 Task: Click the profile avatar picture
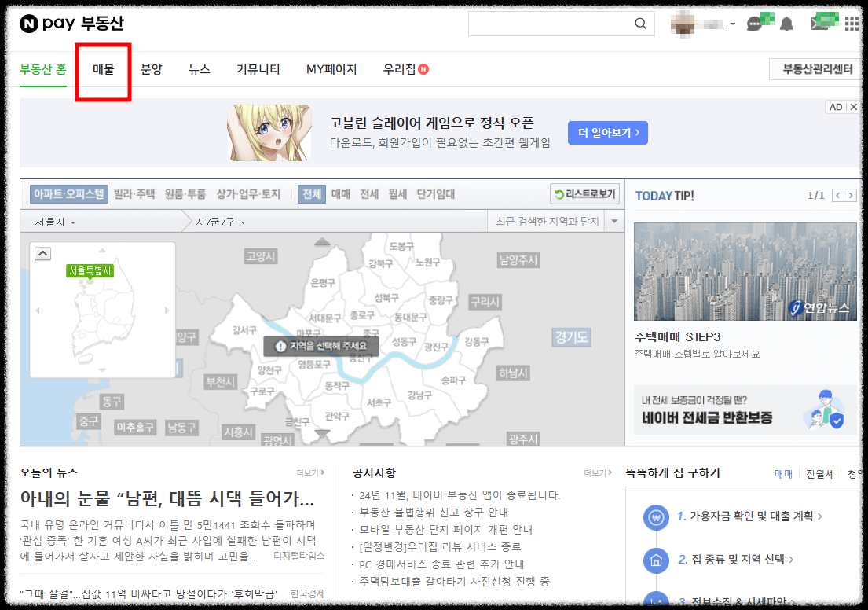click(683, 24)
